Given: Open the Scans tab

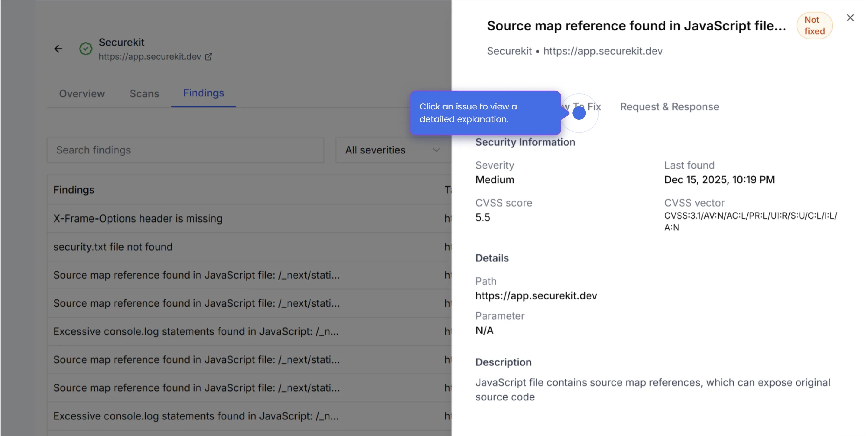Looking at the screenshot, I should pos(144,93).
